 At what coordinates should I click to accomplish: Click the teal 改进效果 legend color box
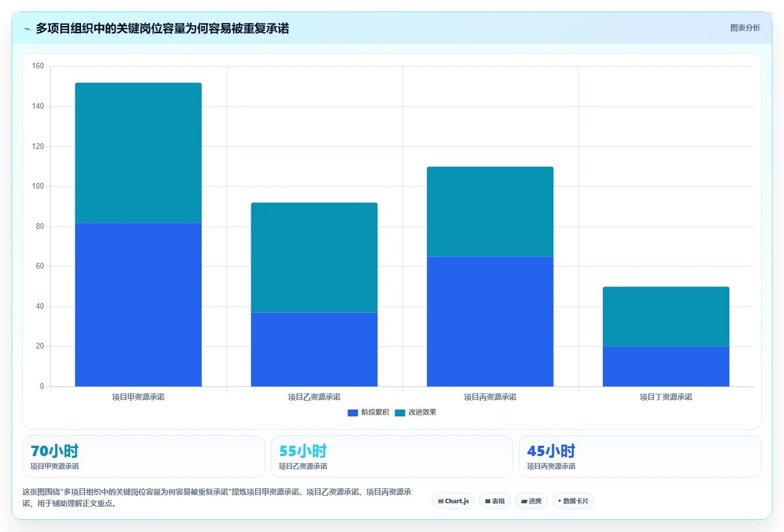(400, 412)
